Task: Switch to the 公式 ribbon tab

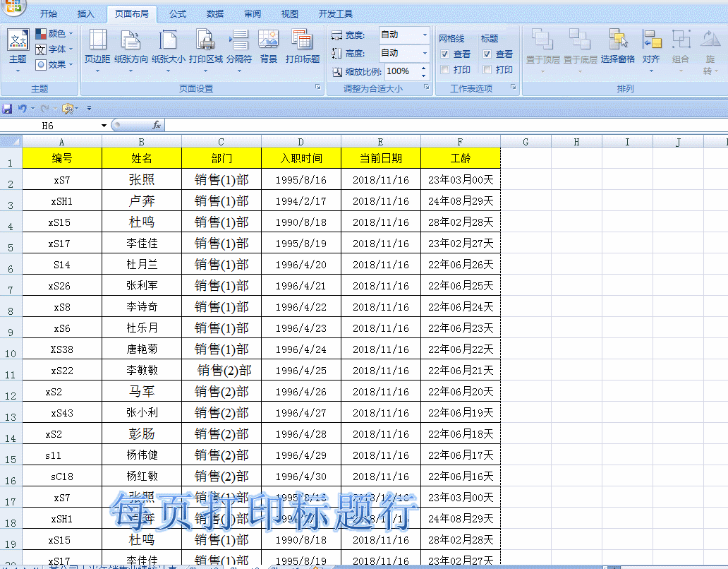Action: point(178,14)
